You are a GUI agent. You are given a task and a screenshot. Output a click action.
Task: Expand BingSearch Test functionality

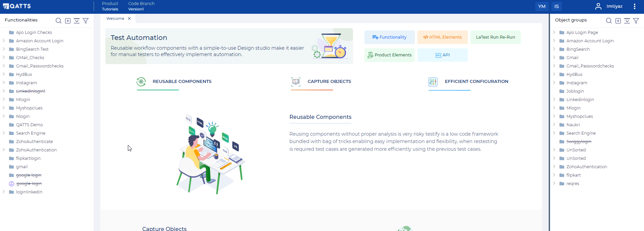click(4, 49)
